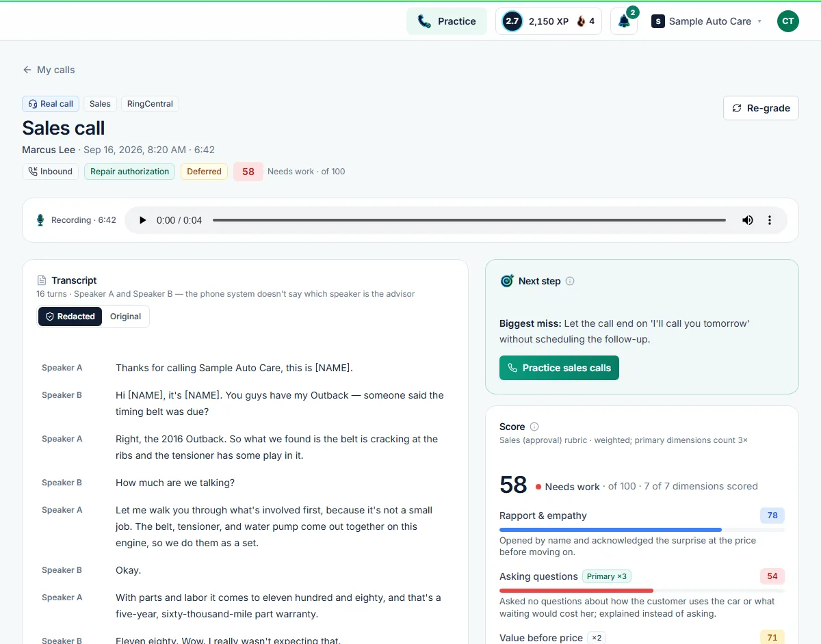Screen dimensions: 821x644
Task: Play the call recording
Action: click(x=142, y=220)
